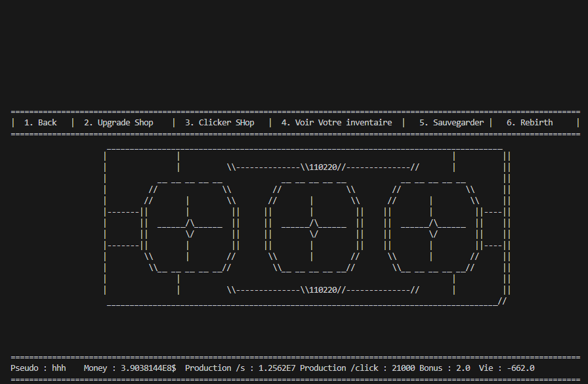Open the '3. Clicker SHop' entry
588x384 pixels.
point(219,123)
